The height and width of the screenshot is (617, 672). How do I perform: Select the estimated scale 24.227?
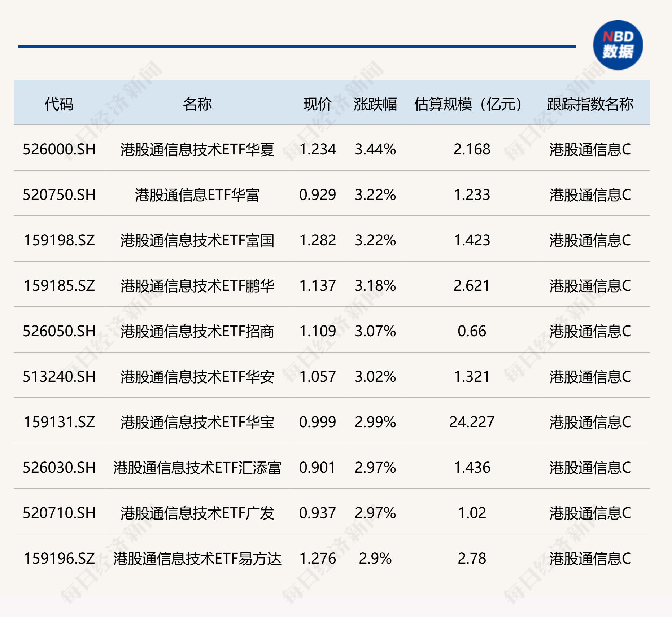pyautogui.click(x=472, y=422)
